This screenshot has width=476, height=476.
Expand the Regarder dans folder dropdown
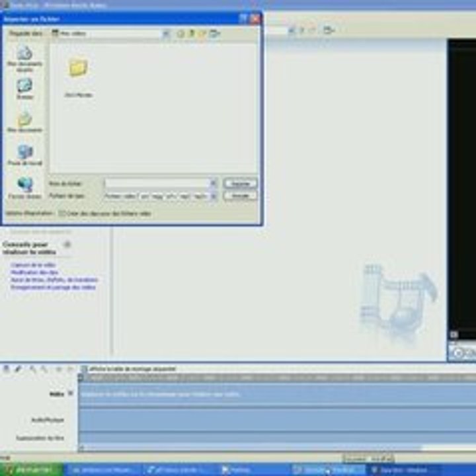click(x=166, y=34)
